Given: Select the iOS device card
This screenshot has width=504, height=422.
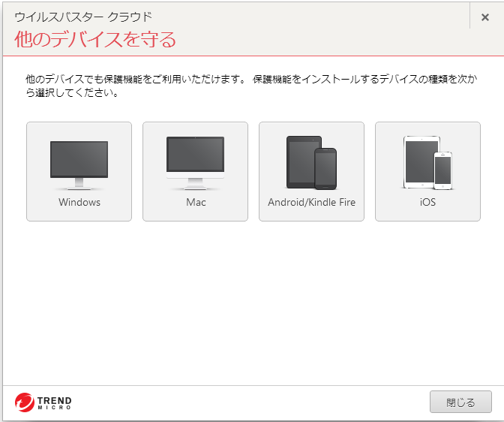Looking at the screenshot, I should tap(427, 171).
